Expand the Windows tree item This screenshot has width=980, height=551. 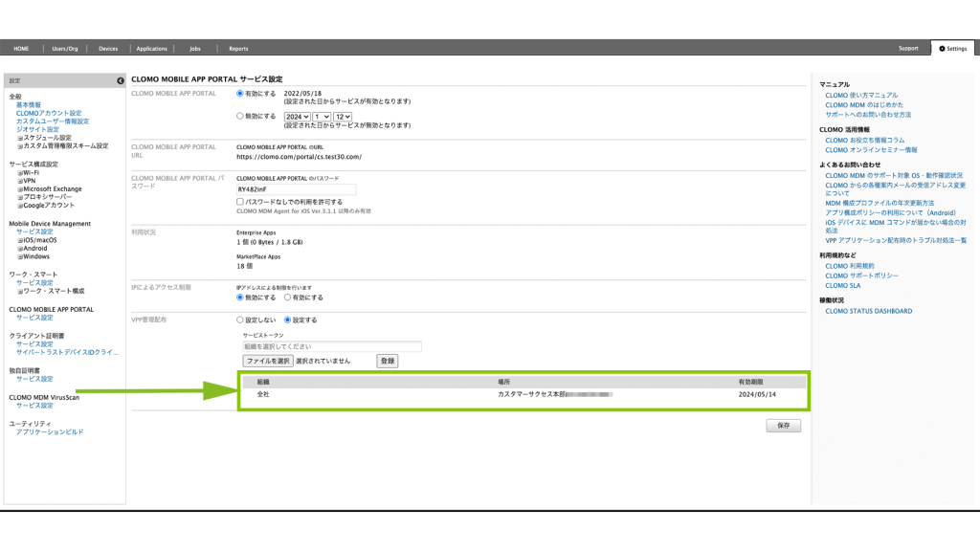pyautogui.click(x=20, y=256)
